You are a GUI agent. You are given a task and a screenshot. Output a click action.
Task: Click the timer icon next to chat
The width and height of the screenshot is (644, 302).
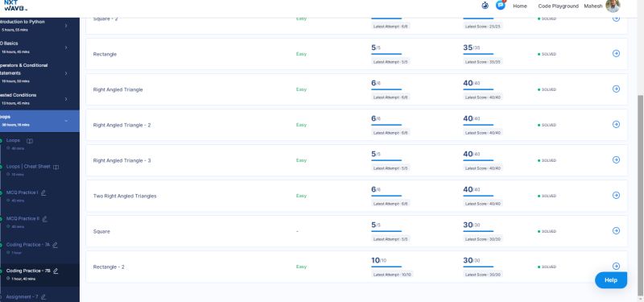[x=485, y=6]
